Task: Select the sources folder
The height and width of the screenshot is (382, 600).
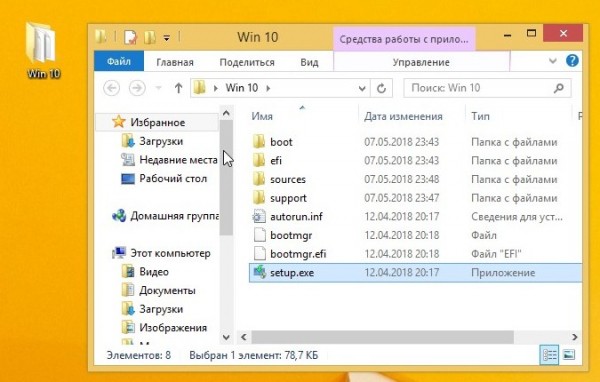Action: click(x=279, y=180)
